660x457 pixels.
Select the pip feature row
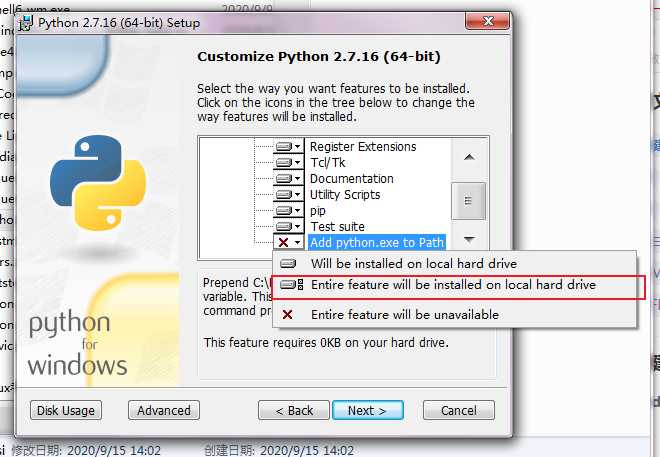317,210
